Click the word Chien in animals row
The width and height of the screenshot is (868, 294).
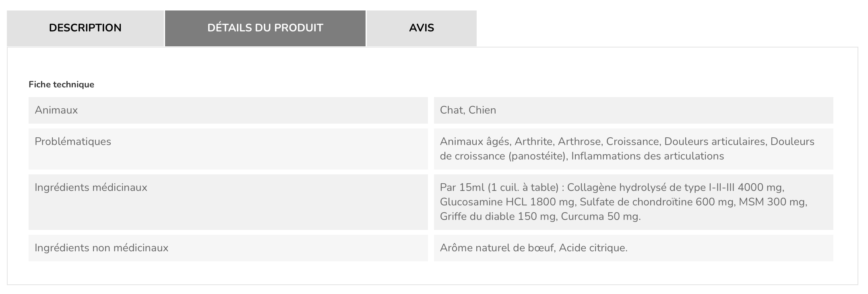[x=482, y=110]
